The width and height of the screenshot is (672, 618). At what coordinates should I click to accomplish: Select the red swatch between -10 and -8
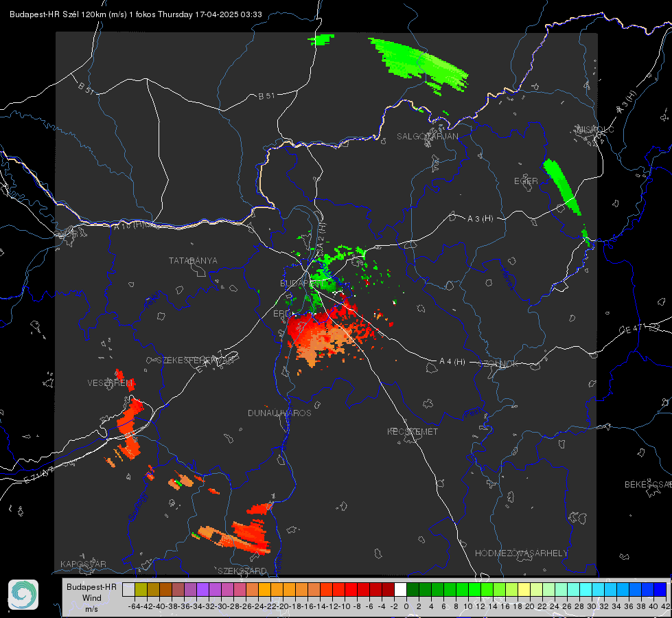(x=351, y=589)
